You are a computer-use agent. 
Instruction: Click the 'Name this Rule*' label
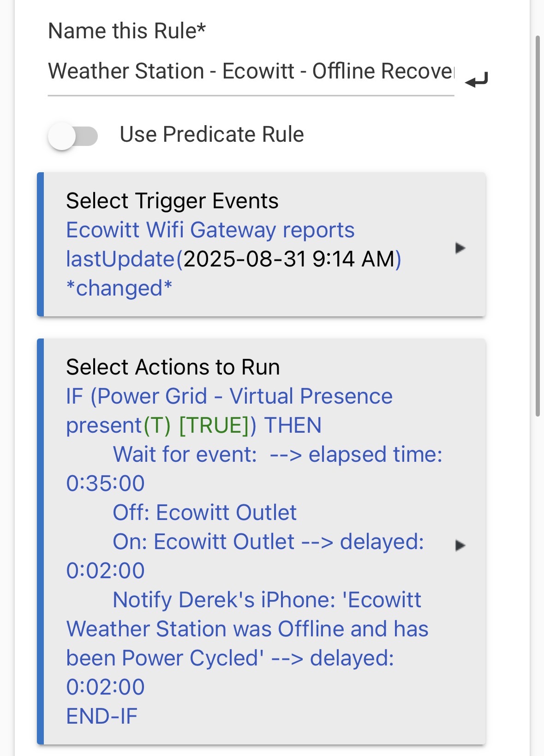tap(127, 31)
